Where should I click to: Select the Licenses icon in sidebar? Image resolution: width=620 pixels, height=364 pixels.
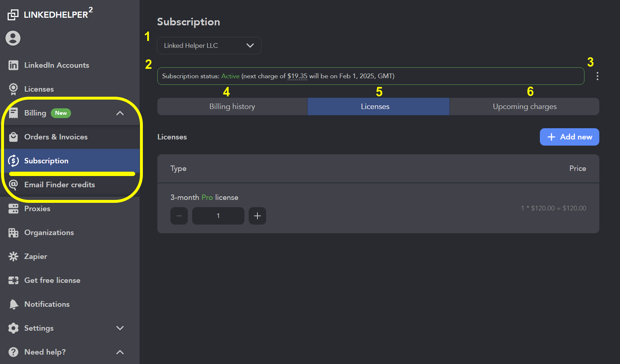13,89
